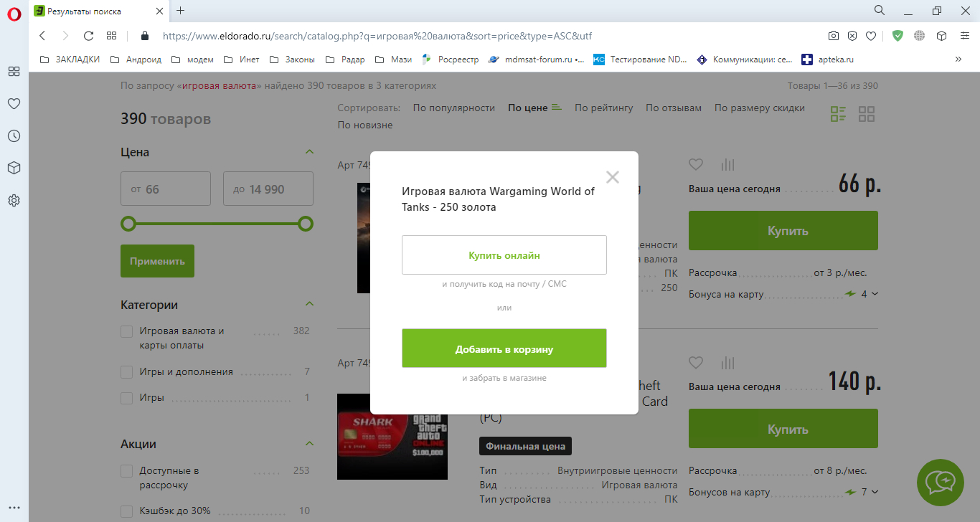
Task: Open the online chat bubble
Action: point(941,483)
